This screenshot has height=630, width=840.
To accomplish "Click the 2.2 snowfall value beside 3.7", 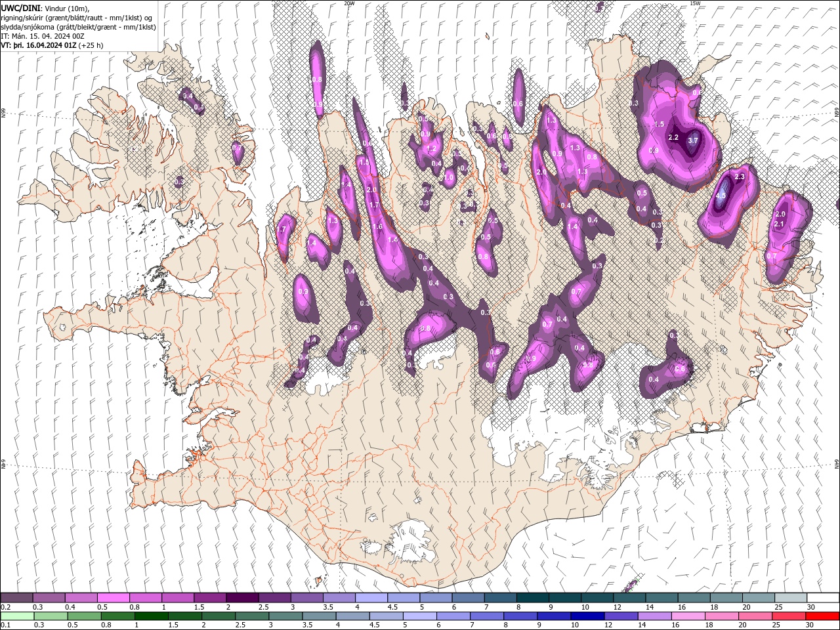I will tap(673, 137).
